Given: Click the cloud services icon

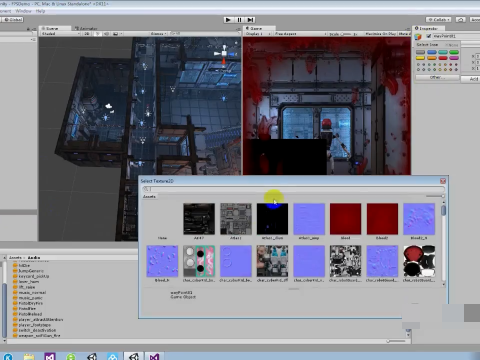Looking at the screenshot, I should [x=461, y=20].
